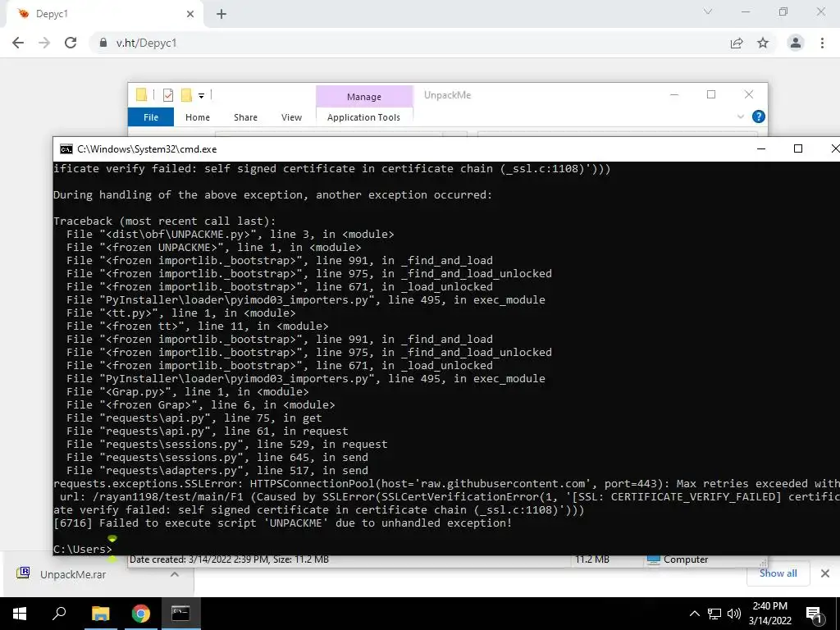Open the cmd.exe window system icon
Viewport: 840px width, 630px height.
[x=66, y=149]
